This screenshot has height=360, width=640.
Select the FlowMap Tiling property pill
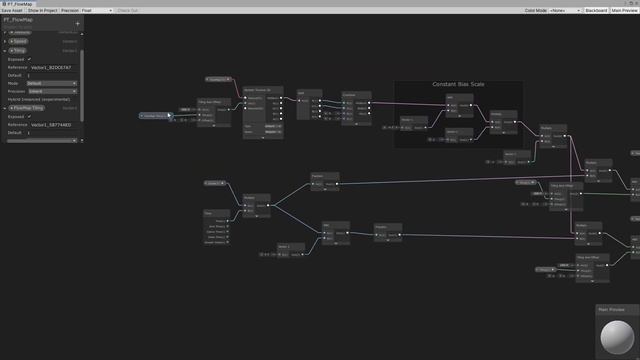[27, 108]
